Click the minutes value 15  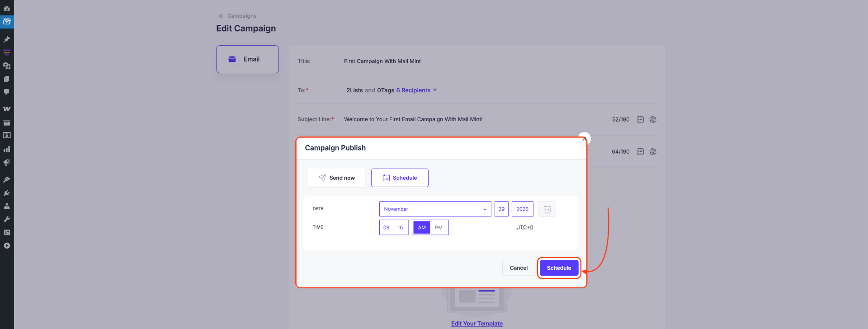[400, 227]
